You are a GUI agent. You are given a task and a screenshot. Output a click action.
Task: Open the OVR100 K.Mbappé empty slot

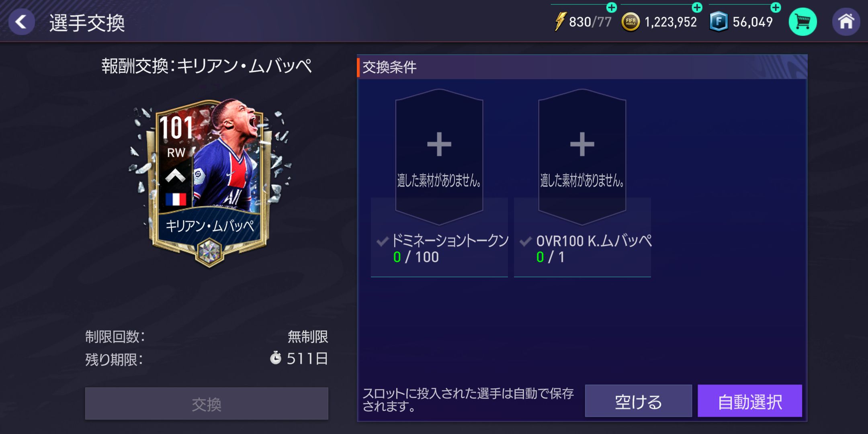coord(582,157)
